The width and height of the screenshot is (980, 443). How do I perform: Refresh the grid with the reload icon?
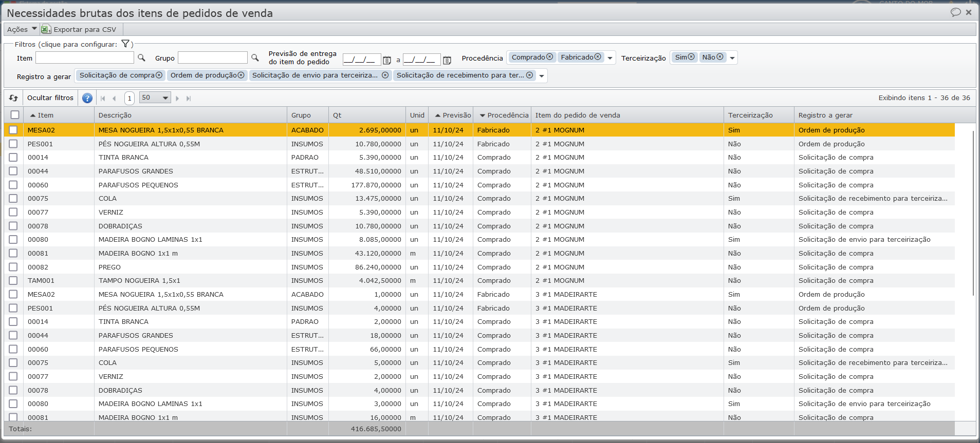tap(13, 98)
